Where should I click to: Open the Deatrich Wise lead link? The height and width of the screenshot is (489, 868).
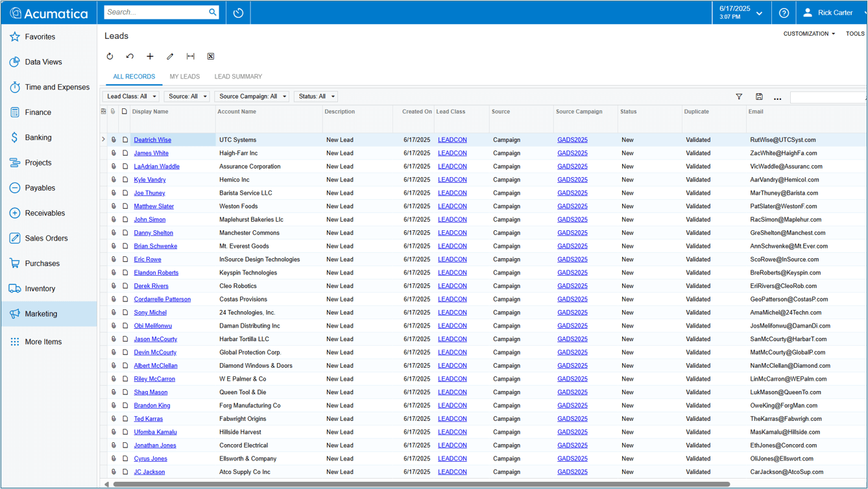tap(152, 140)
